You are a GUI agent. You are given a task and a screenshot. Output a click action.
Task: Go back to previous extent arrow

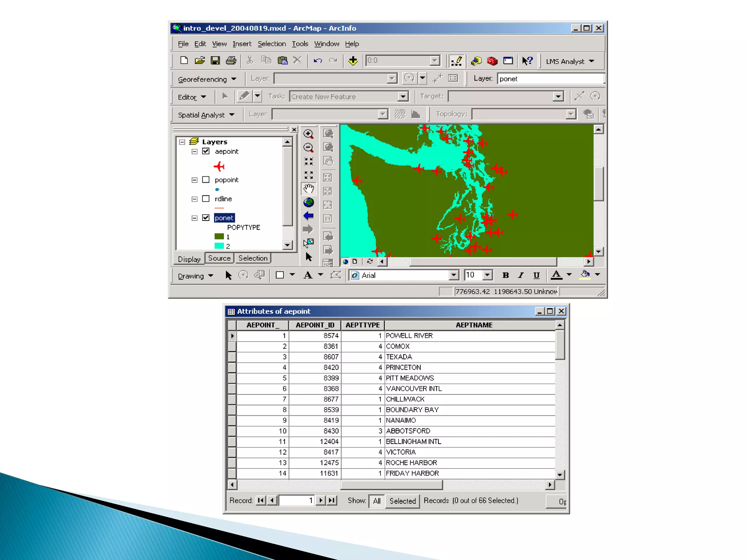coord(309,216)
